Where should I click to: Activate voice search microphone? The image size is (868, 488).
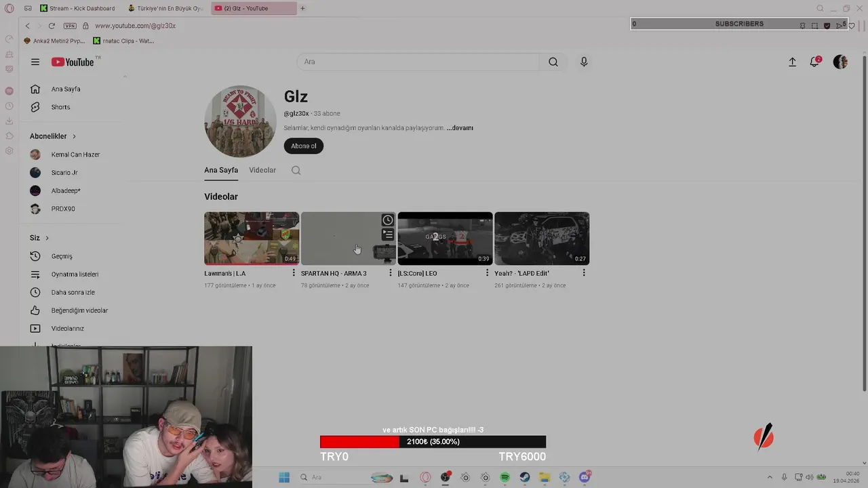pos(584,62)
